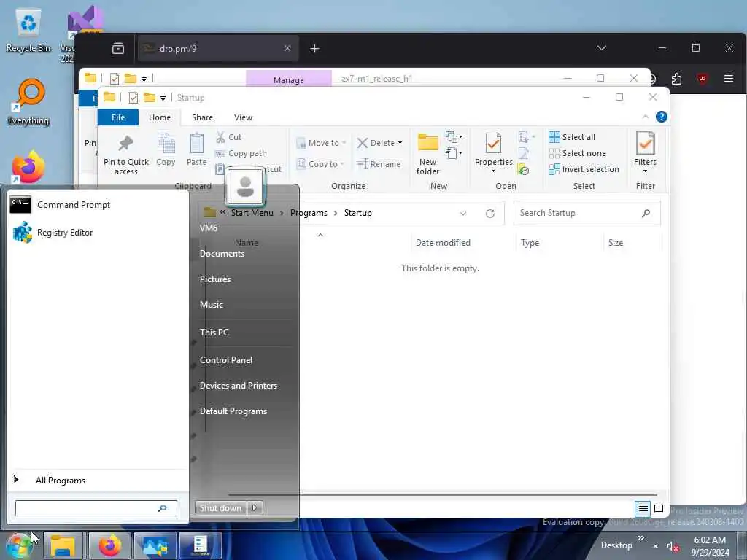747x560 pixels.
Task: Click Startup in the address breadcrumb
Action: coord(357,213)
